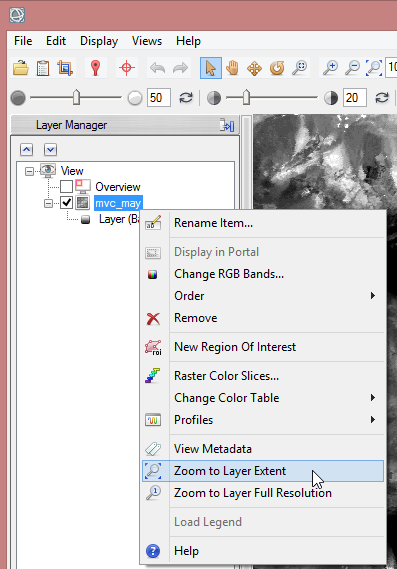Collapse the View tree node

29,171
